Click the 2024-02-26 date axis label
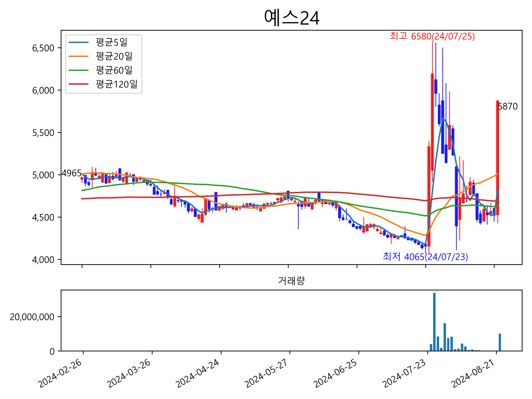Viewport: 532px width, 399px height. [x=60, y=374]
